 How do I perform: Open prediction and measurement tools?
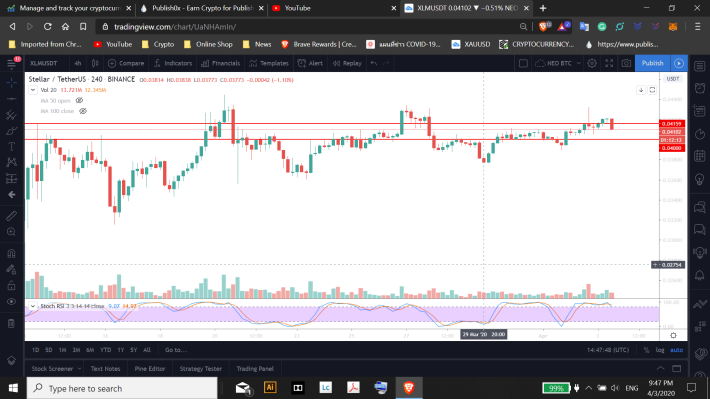11,178
